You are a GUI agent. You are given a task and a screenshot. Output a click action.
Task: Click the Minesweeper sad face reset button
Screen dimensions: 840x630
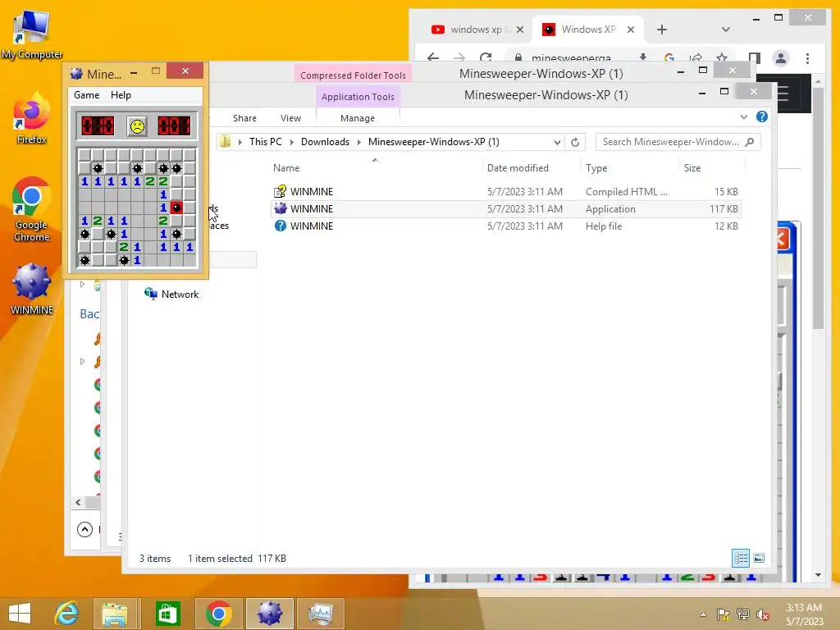pos(137,126)
